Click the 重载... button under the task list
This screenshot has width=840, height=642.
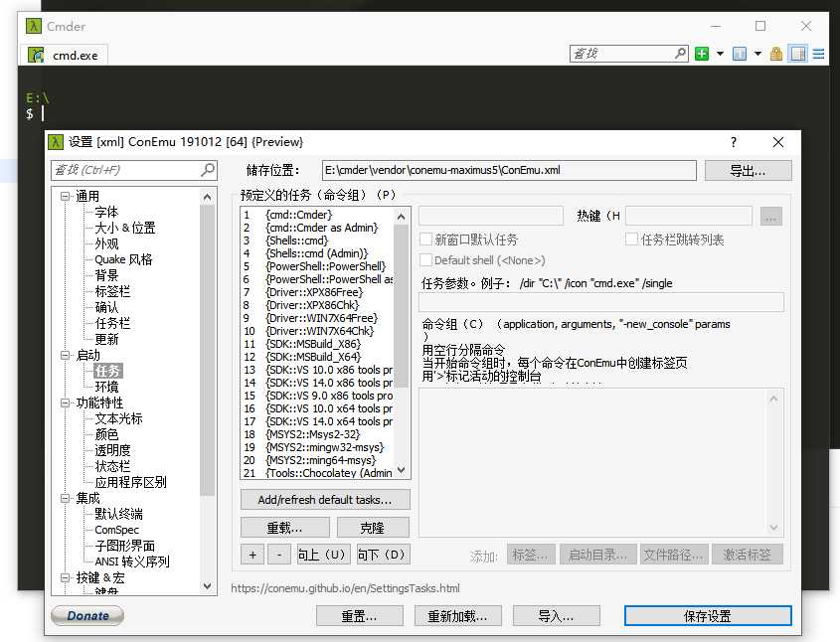coord(285,528)
